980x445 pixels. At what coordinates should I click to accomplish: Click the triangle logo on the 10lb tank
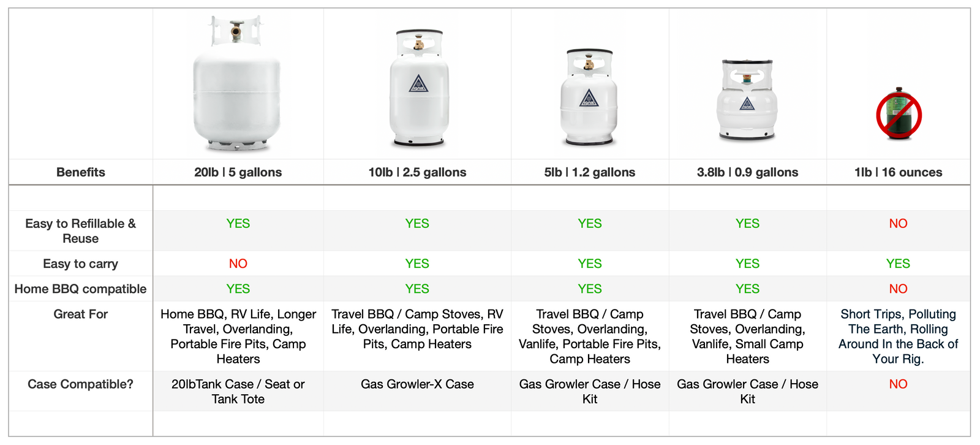click(418, 84)
